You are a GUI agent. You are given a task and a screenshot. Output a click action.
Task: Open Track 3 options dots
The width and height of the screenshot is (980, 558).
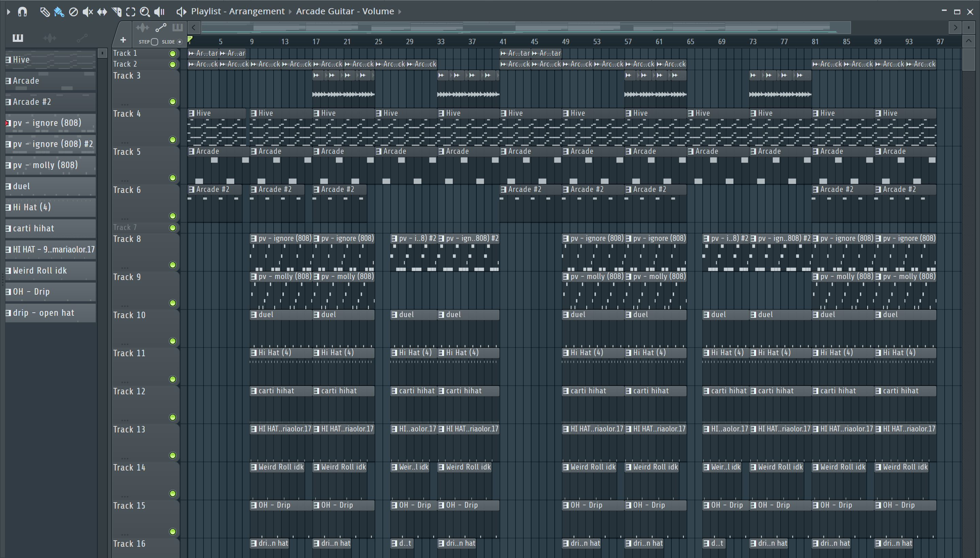pos(125,105)
